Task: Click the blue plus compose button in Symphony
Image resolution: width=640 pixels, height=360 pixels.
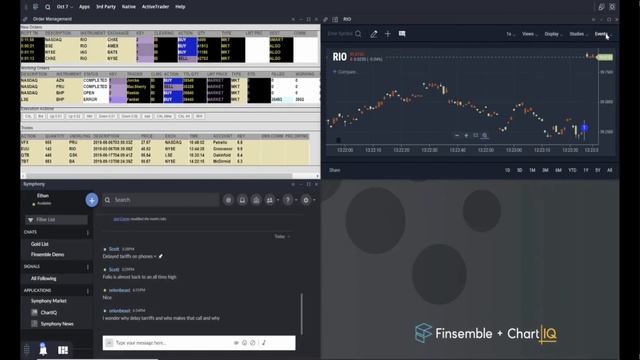Action: tap(92, 200)
